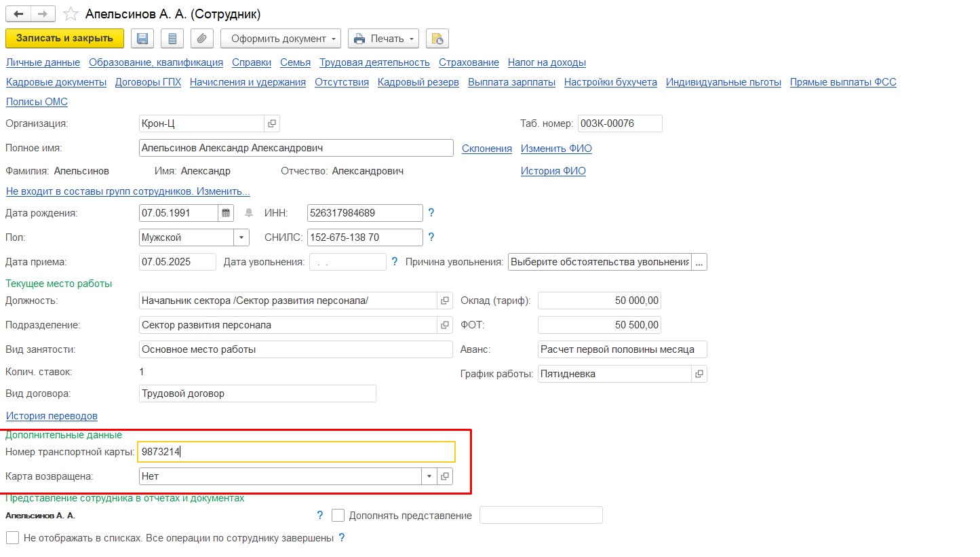Image resolution: width=980 pixels, height=557 pixels.
Task: Enable Дополнять представление checkbox
Action: pyautogui.click(x=338, y=516)
